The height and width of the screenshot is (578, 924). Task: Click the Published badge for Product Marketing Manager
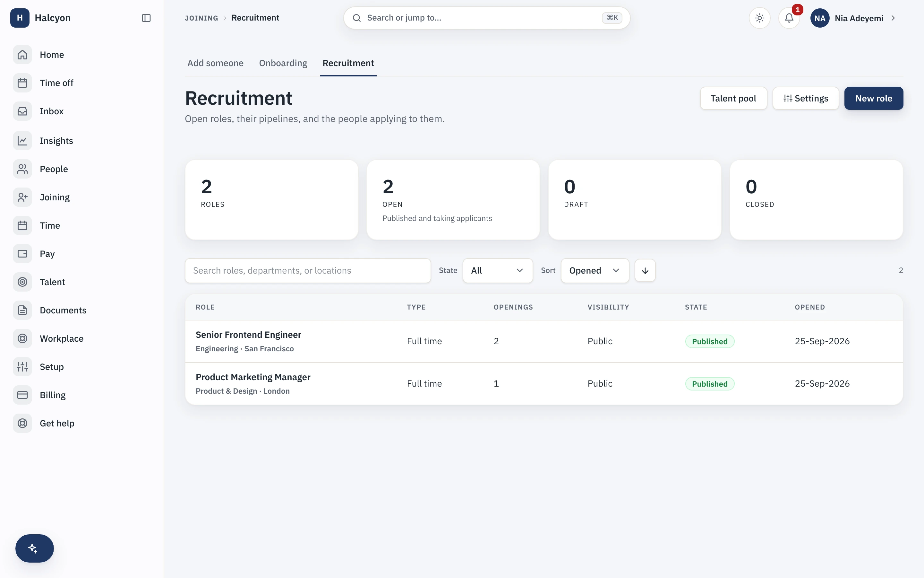pos(709,384)
